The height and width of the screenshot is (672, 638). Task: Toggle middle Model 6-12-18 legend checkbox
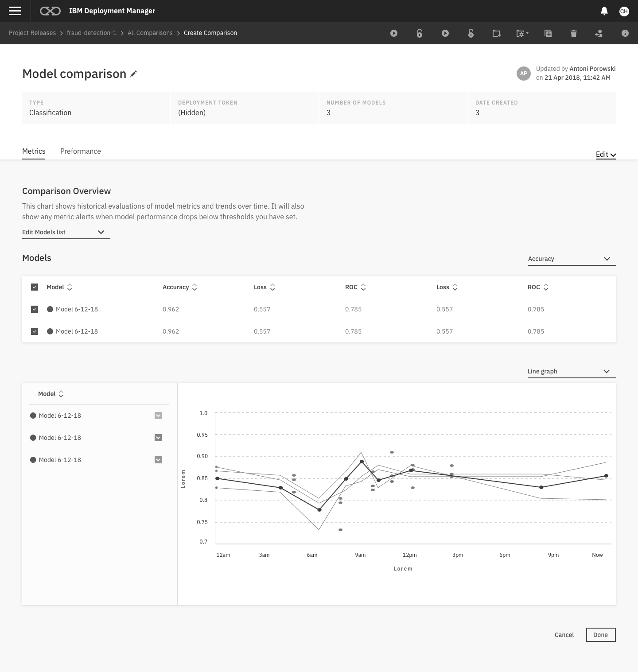tap(158, 438)
